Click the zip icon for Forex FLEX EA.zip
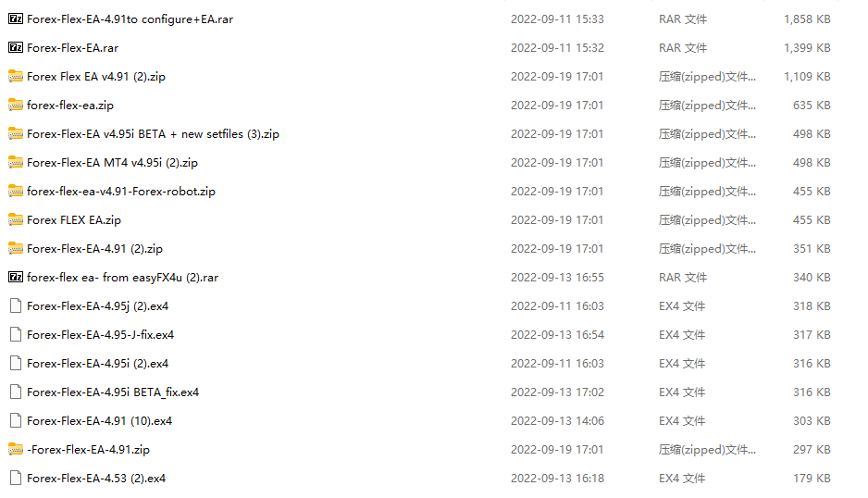 [x=16, y=220]
